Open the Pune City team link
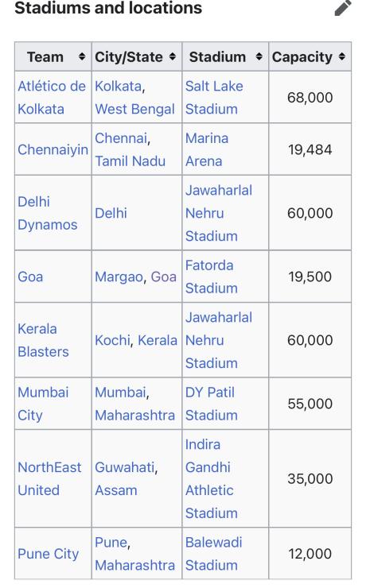This screenshot has width=366, height=588. tap(48, 554)
